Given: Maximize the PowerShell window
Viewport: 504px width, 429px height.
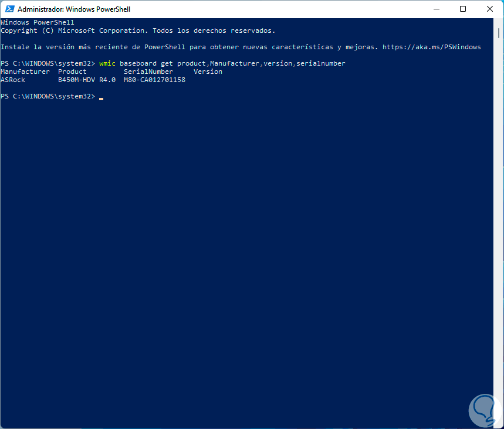Looking at the screenshot, I should click(463, 9).
